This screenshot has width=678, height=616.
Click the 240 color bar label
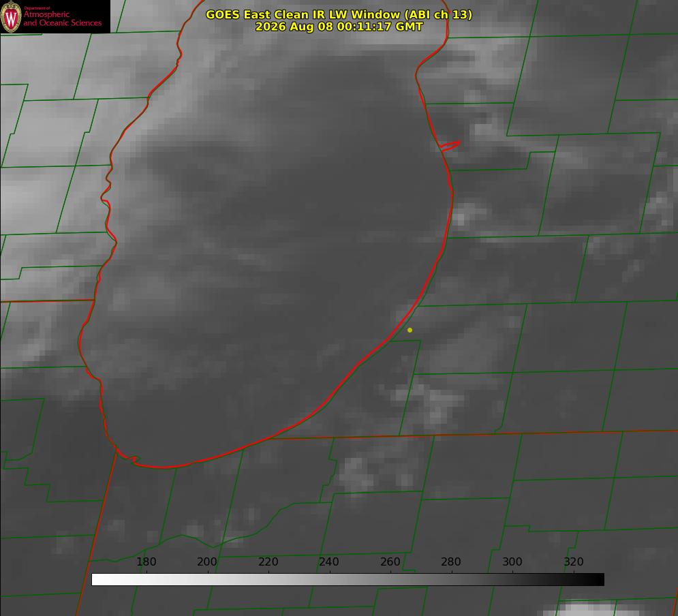click(329, 561)
